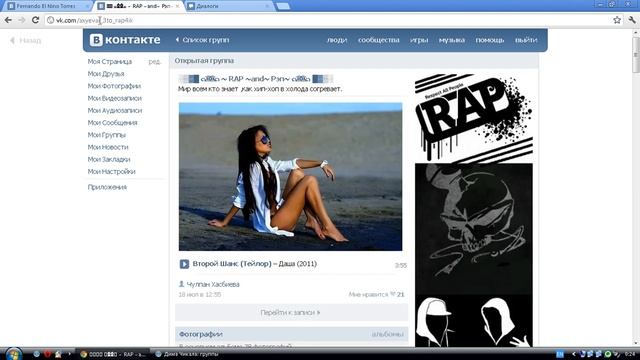Open Мои Друзья in sidebar
Screen dimensions: 640x360
click(x=106, y=74)
